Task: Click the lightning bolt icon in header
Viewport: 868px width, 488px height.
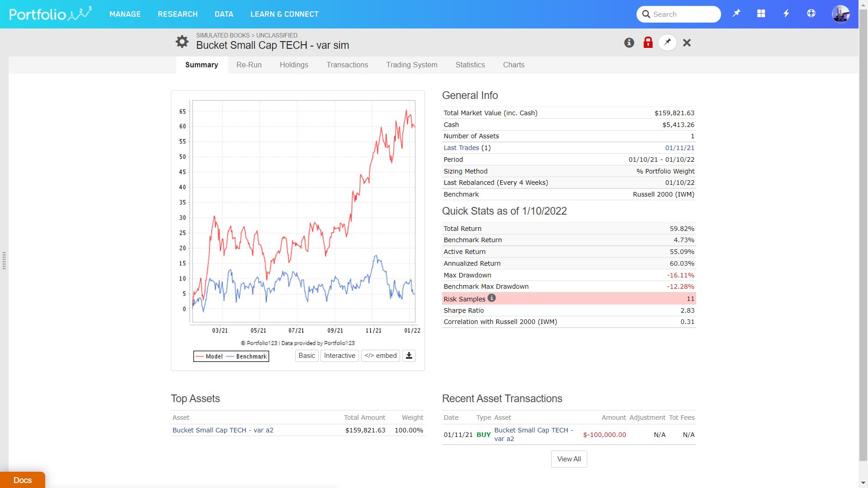Action: [x=786, y=14]
